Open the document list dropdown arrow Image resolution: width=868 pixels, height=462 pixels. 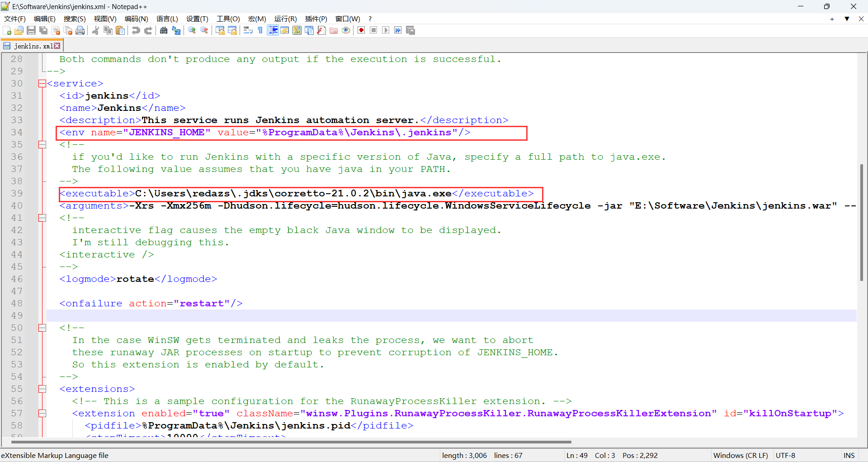click(847, 19)
